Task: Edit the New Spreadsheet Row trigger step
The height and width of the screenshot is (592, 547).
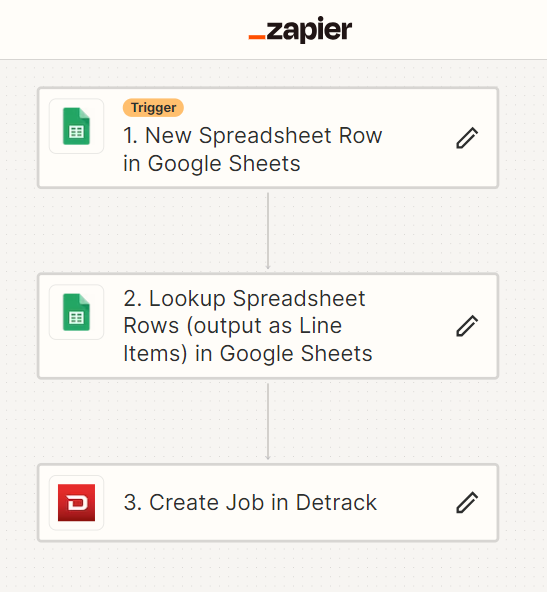Action: coord(467,138)
